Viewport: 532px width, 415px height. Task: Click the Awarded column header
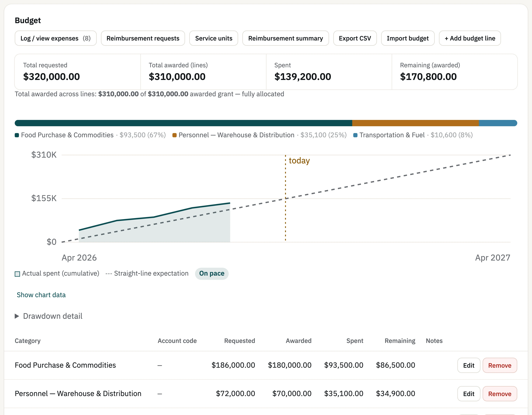pyautogui.click(x=298, y=341)
